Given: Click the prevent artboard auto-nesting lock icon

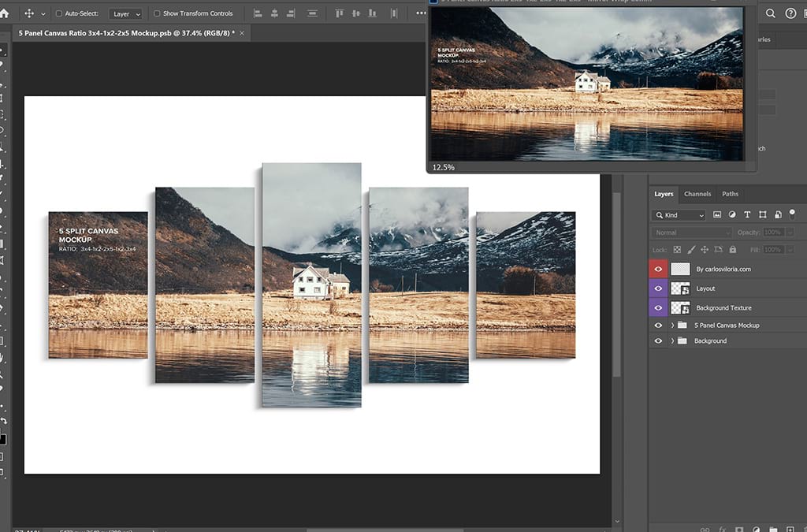Looking at the screenshot, I should pos(719,250).
